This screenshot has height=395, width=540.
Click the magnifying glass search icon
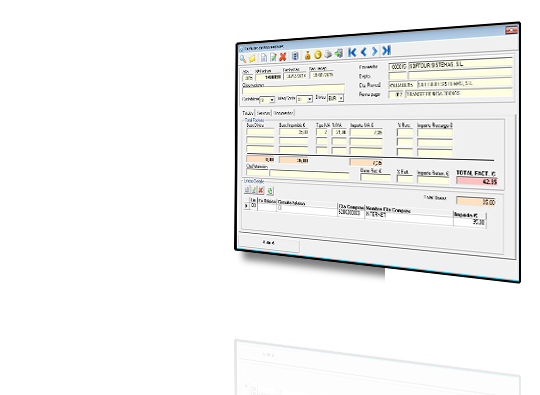point(243,59)
